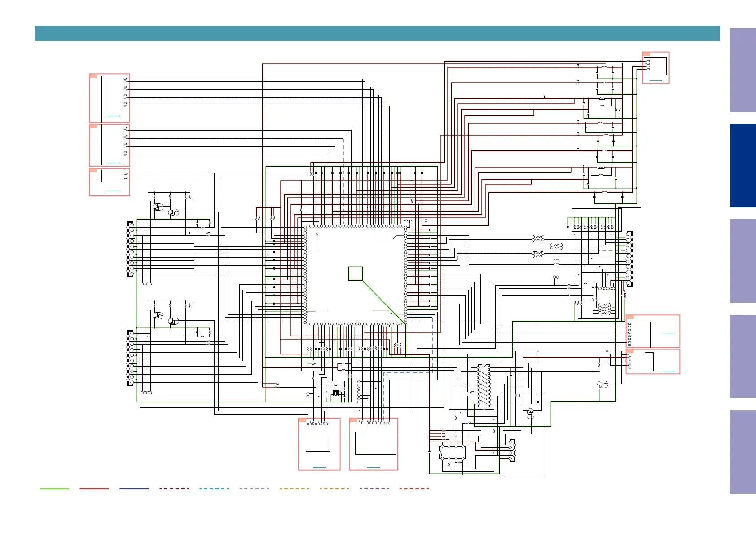Click the orange dashed legend line

coord(334,488)
